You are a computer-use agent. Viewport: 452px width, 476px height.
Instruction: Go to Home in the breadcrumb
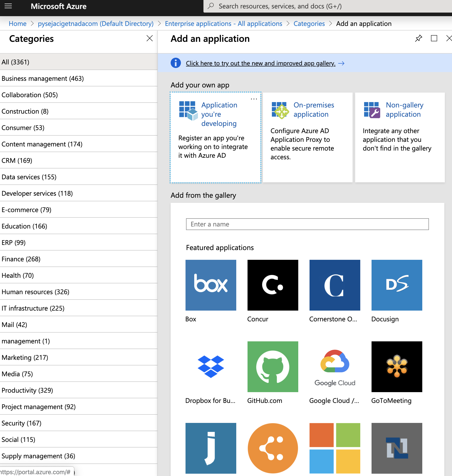(x=18, y=24)
